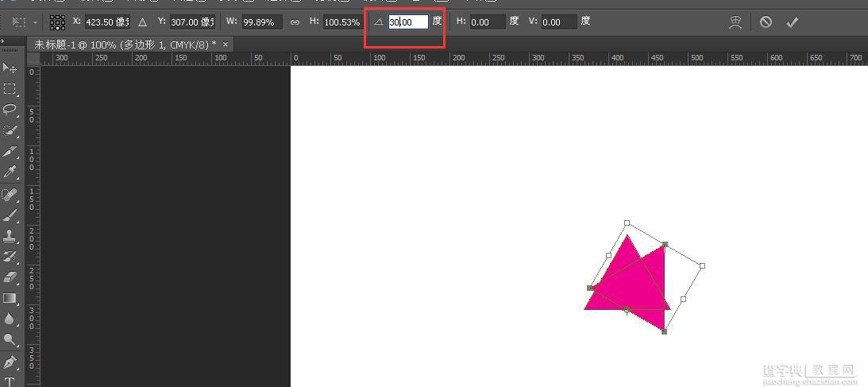Select the Pen tool
868x387 pixels.
tap(10, 361)
